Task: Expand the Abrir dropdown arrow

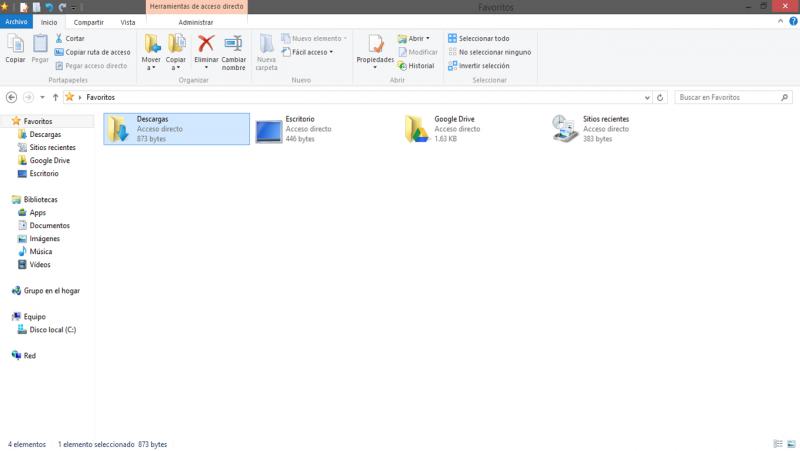Action: (427, 38)
